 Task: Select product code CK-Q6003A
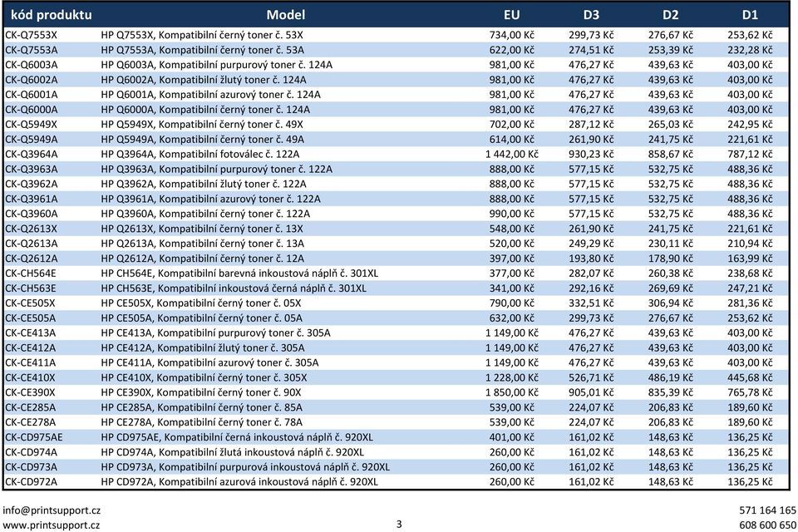coord(31,65)
